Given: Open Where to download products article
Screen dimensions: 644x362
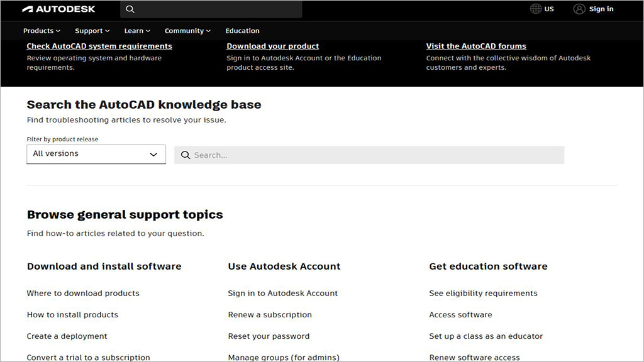Looking at the screenshot, I should tap(83, 293).
